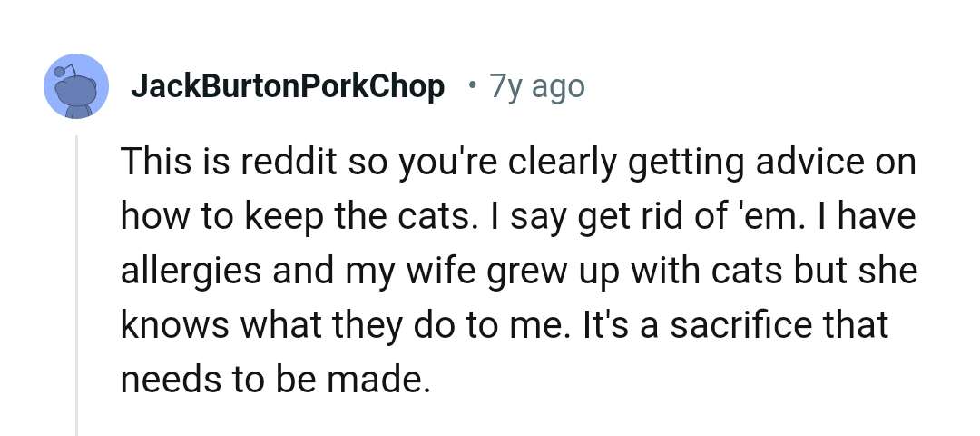Click JackBurtonPorkChop's Snoo avatar icon

coord(77,85)
